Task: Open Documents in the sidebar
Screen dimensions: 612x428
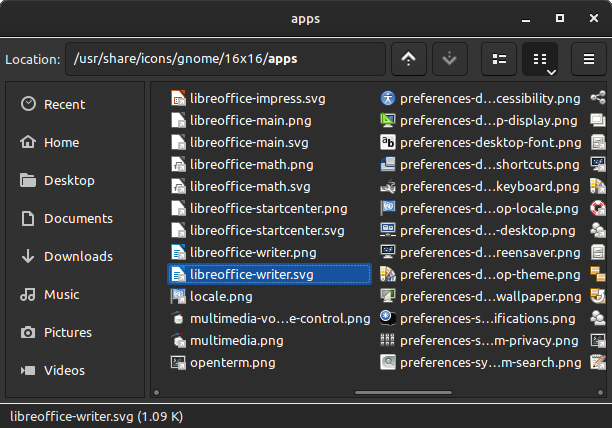Action: (x=75, y=218)
